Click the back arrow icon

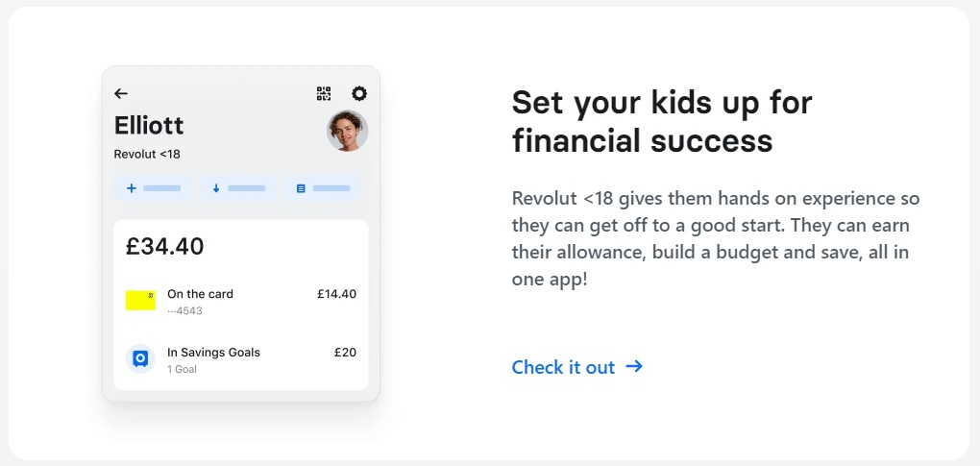[121, 93]
